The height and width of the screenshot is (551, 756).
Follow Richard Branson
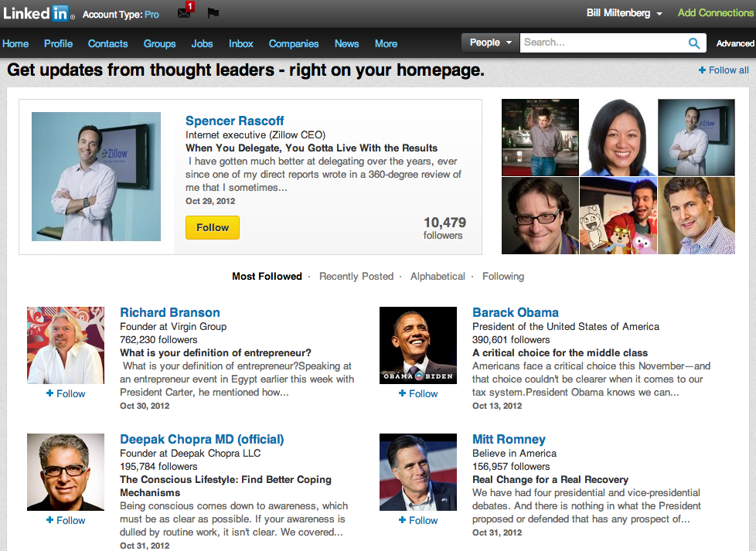pos(66,394)
